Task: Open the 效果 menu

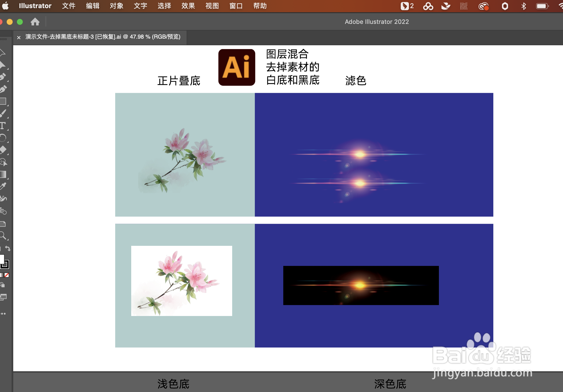Action: click(188, 6)
